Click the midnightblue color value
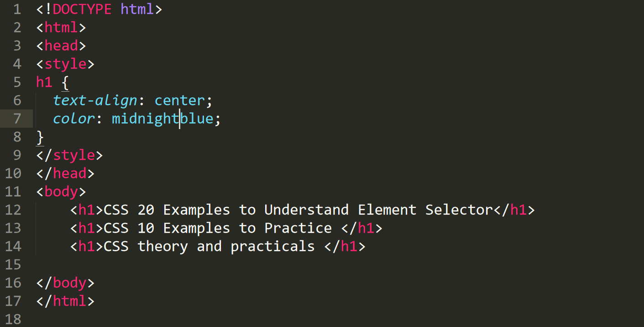 coord(162,119)
